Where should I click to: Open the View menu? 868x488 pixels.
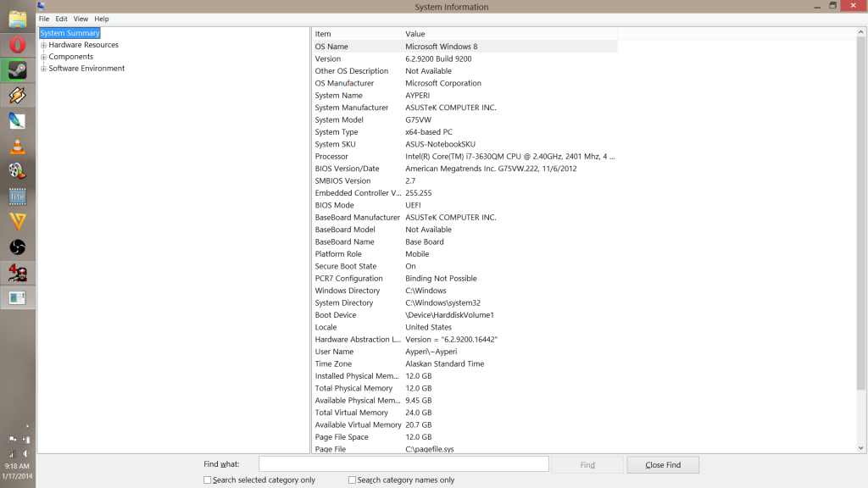[81, 19]
